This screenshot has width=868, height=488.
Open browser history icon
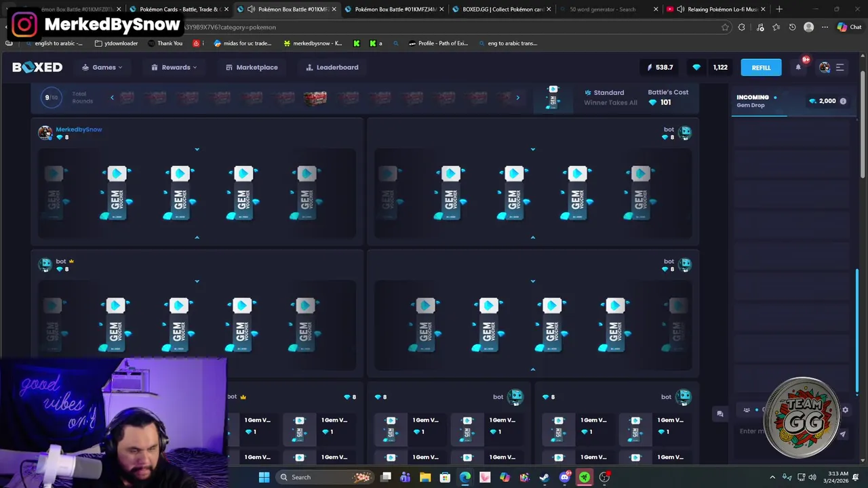(x=792, y=27)
